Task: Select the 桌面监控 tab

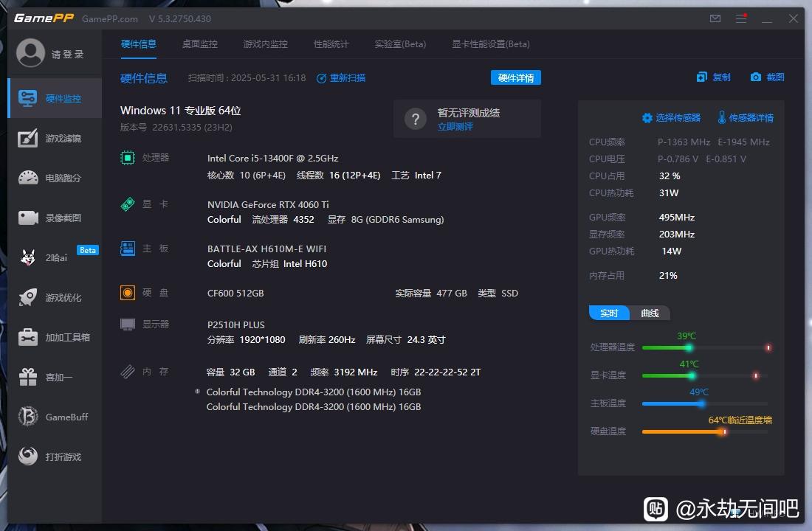Action: click(x=200, y=44)
